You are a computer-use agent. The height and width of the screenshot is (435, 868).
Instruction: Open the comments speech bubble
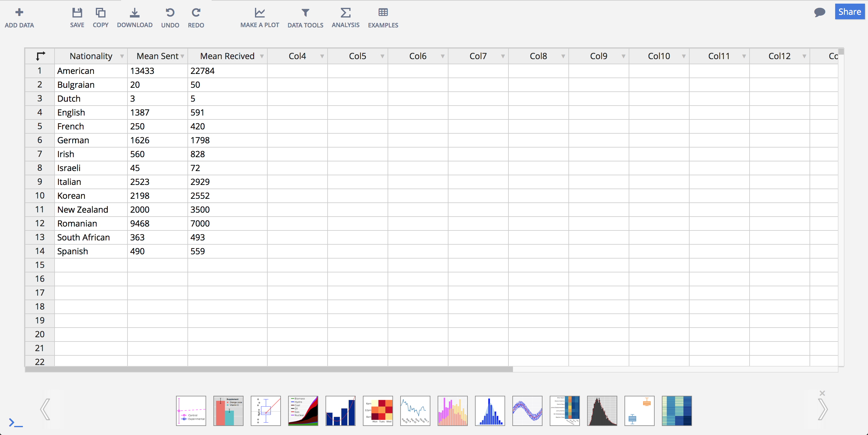tap(819, 12)
